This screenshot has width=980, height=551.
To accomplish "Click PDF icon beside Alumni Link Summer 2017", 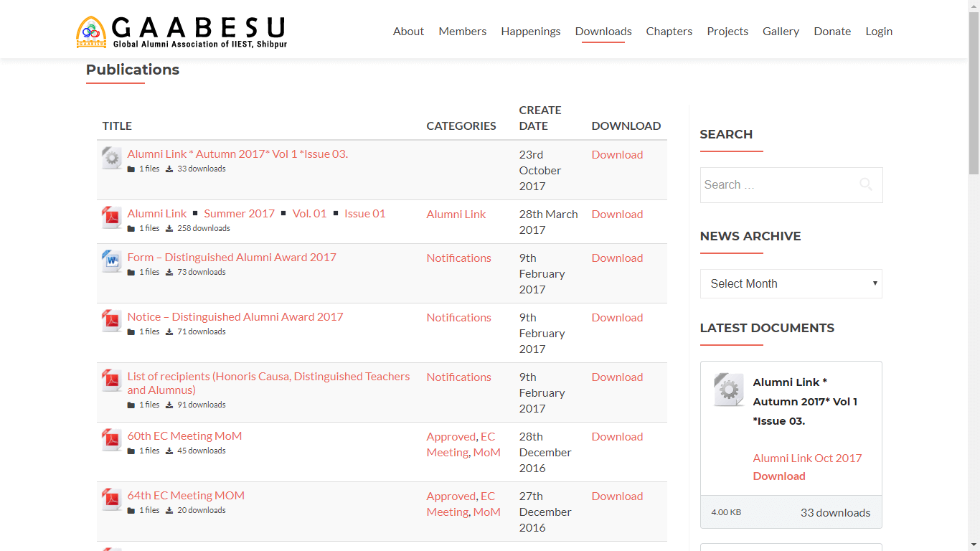I will click(112, 217).
